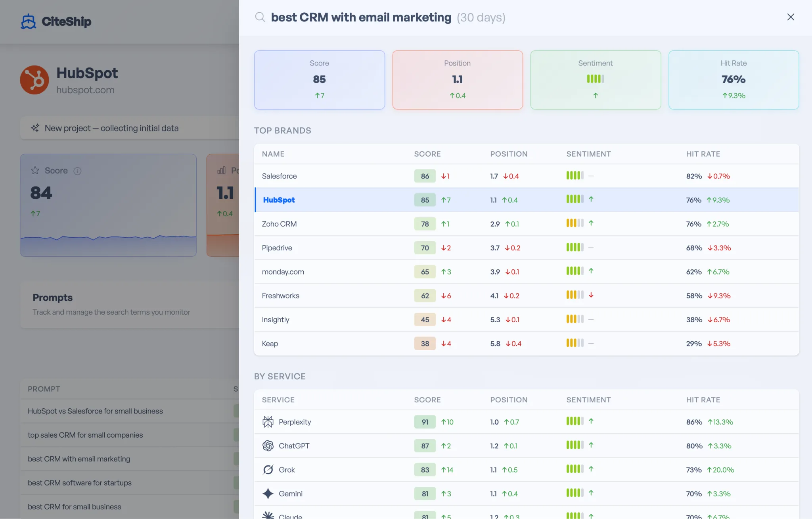
Task: Sort By Service table by SERVICE column
Action: pos(278,400)
